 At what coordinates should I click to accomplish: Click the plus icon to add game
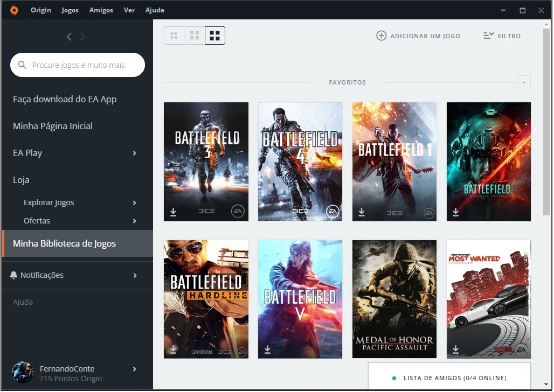click(381, 36)
